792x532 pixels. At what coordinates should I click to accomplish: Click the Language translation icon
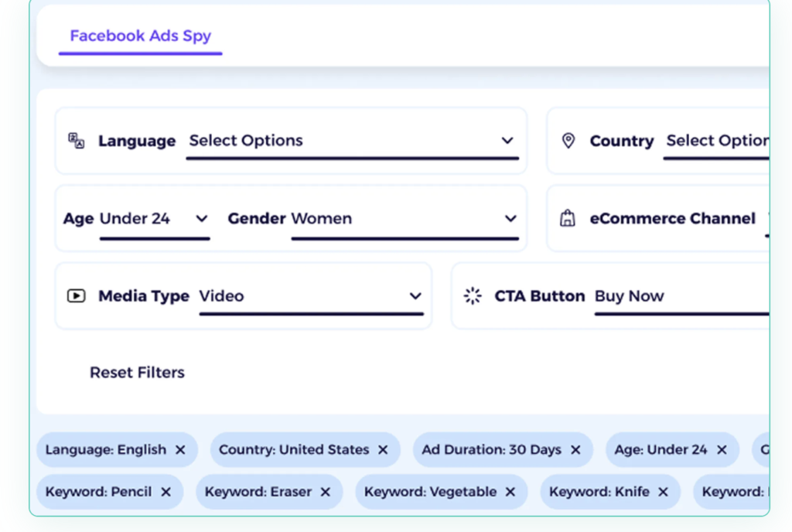click(77, 140)
